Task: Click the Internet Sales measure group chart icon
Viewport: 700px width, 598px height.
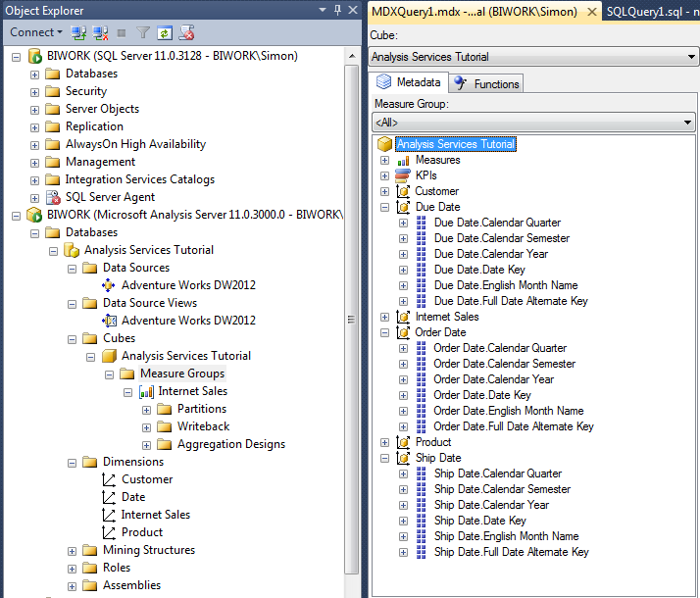Action: coord(146,392)
